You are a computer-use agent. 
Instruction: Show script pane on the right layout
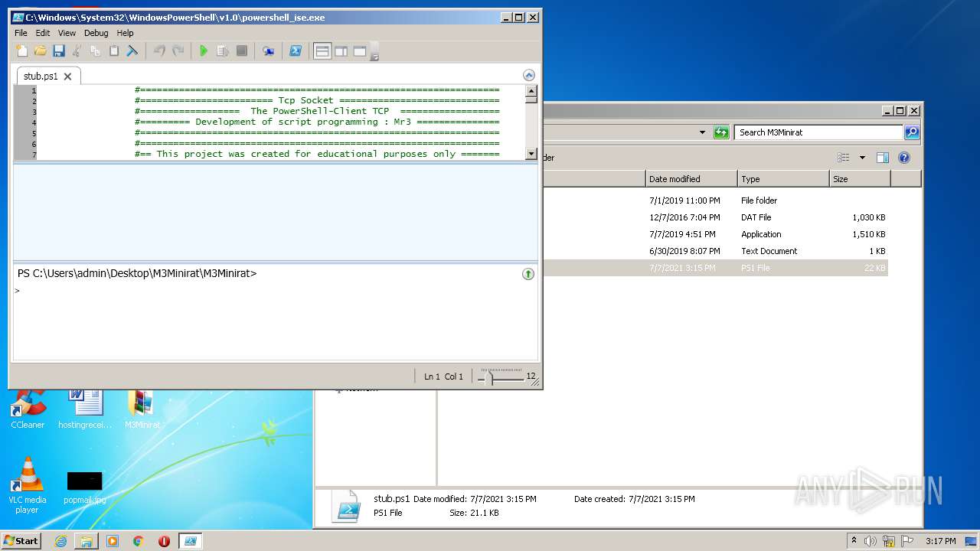click(341, 51)
